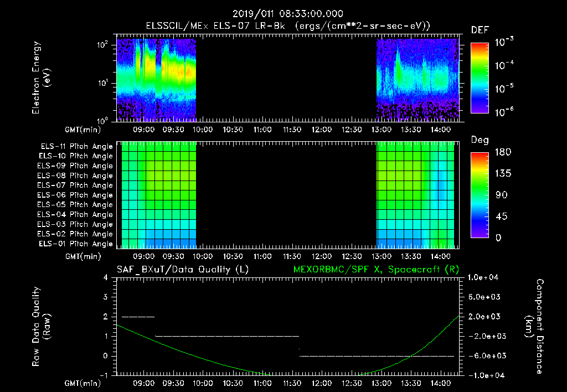Select the ELS-10 Pitch Angle row label

[x=76, y=156]
